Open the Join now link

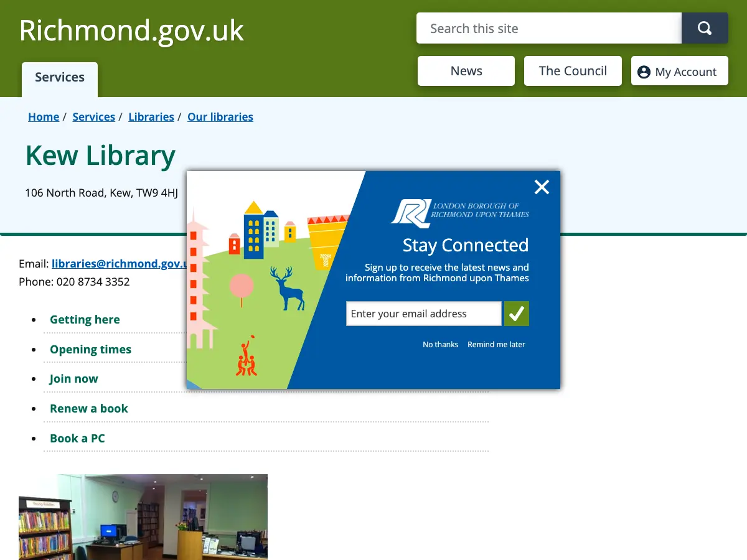(74, 379)
